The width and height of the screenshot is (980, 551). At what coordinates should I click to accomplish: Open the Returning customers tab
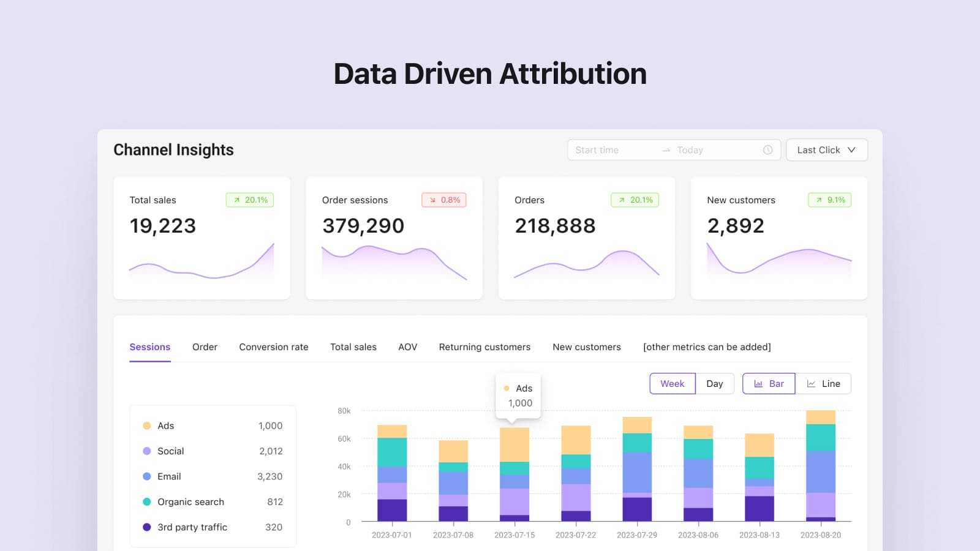click(x=484, y=347)
